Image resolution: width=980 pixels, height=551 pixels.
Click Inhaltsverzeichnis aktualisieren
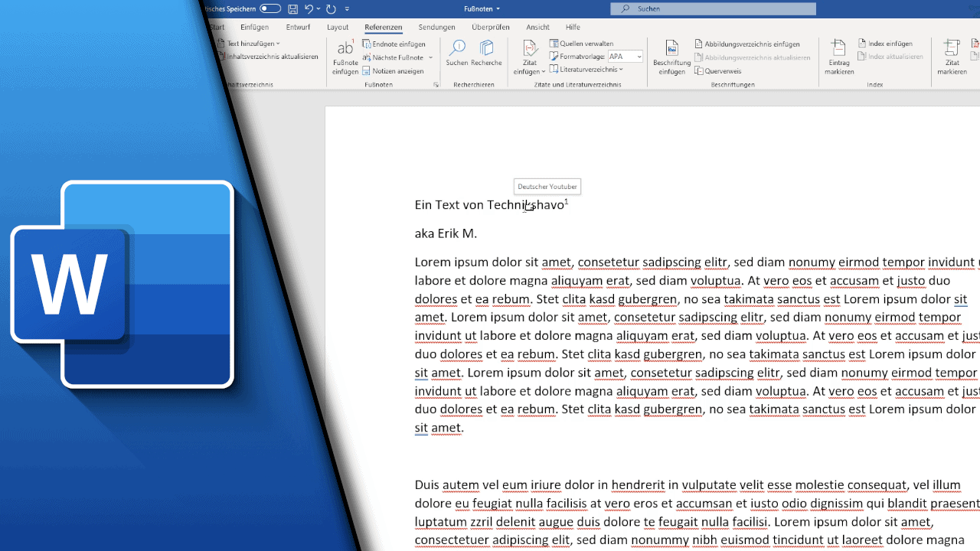(272, 57)
